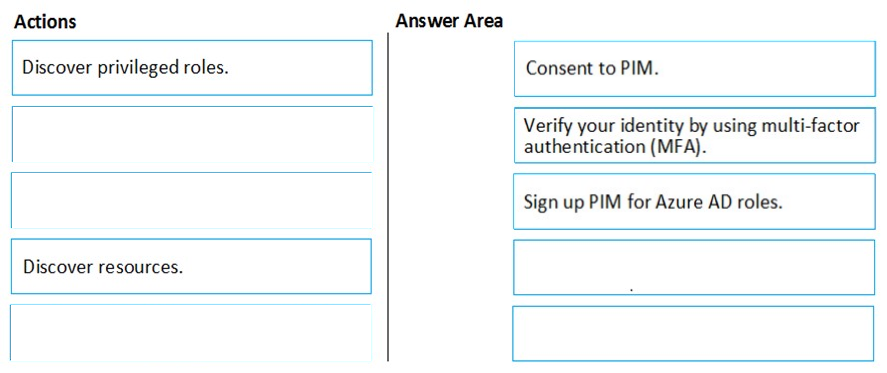Select the Verify your identity MFA box
This screenshot has width=887, height=373.
695,135
